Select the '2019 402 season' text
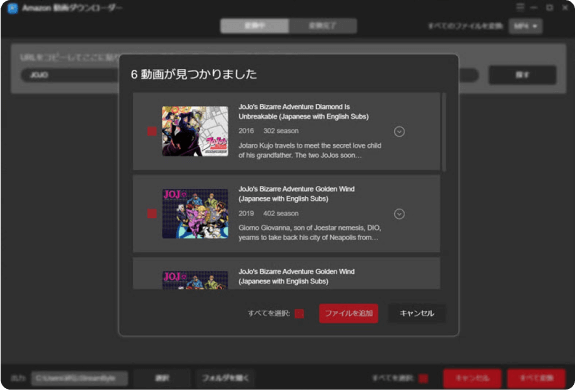This screenshot has height=390, width=576. (269, 213)
